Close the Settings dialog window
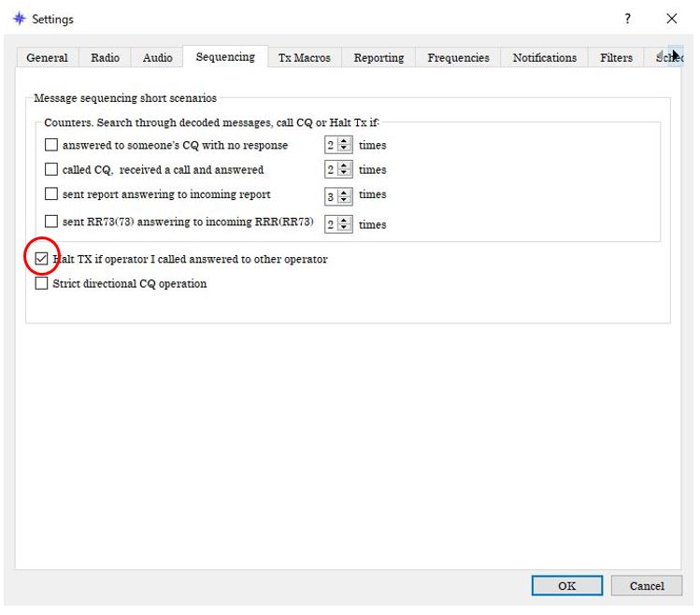 pos(671,19)
